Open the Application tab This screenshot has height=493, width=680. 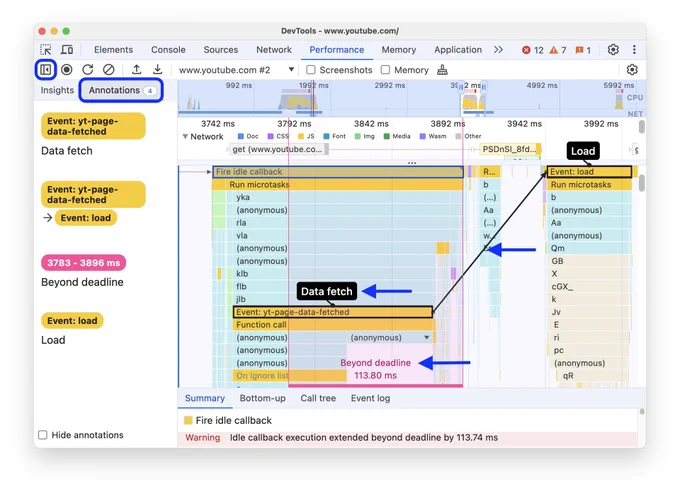(458, 50)
